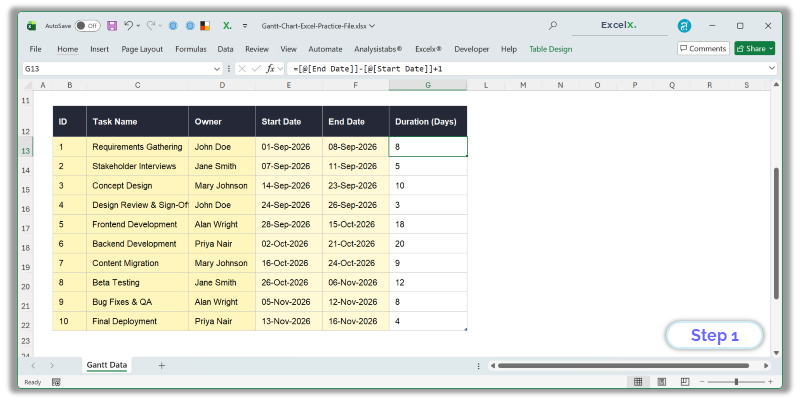Select row 13 header
The image size is (800, 400).
[26, 147]
